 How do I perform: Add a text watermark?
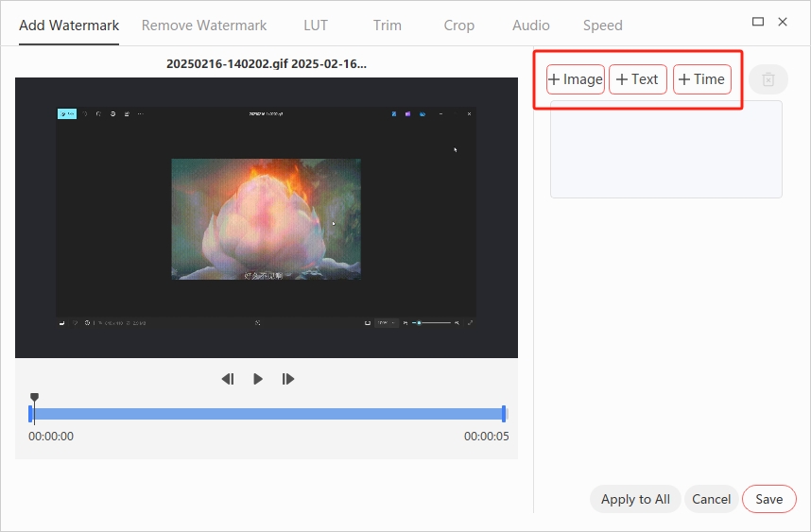638,79
